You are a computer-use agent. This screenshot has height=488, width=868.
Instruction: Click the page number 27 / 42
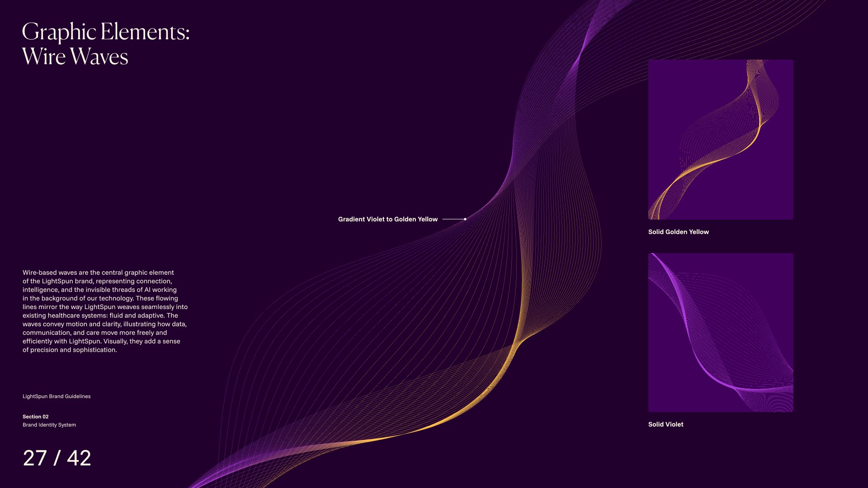(x=57, y=458)
